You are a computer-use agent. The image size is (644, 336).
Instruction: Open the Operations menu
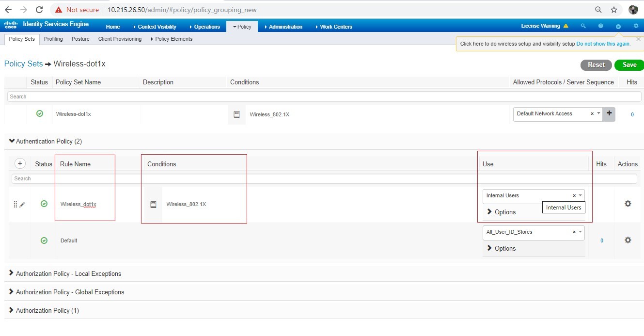click(x=204, y=27)
